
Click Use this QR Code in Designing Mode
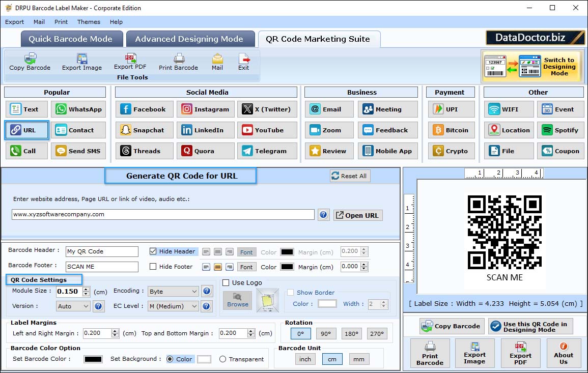coord(530,327)
